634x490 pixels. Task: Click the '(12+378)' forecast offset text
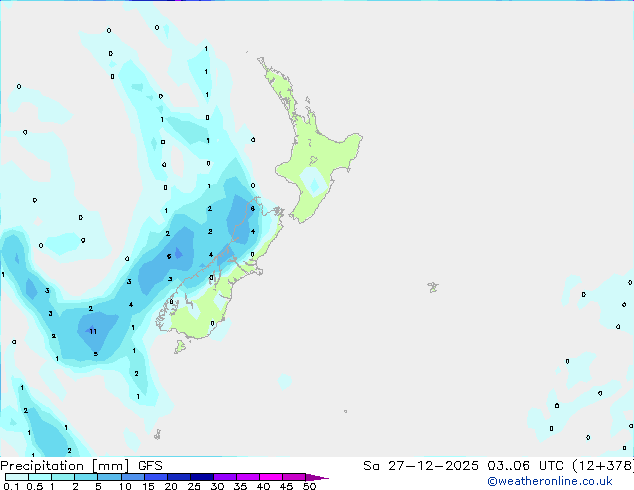603,466
